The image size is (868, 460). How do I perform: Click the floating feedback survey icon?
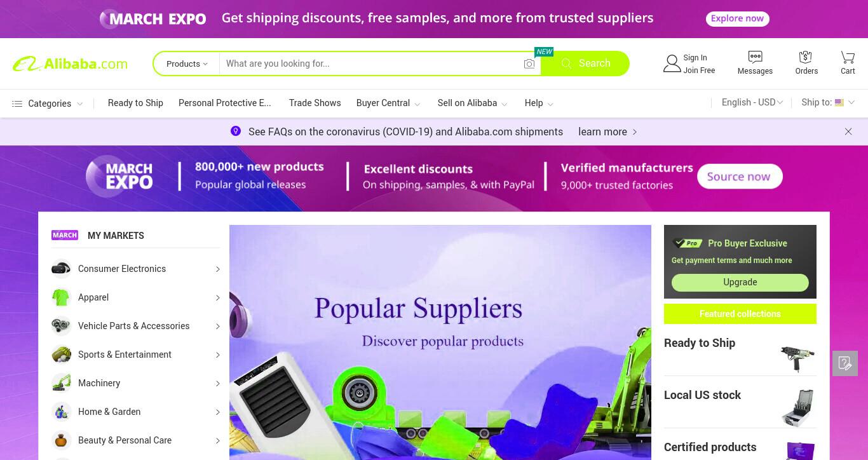(x=845, y=363)
